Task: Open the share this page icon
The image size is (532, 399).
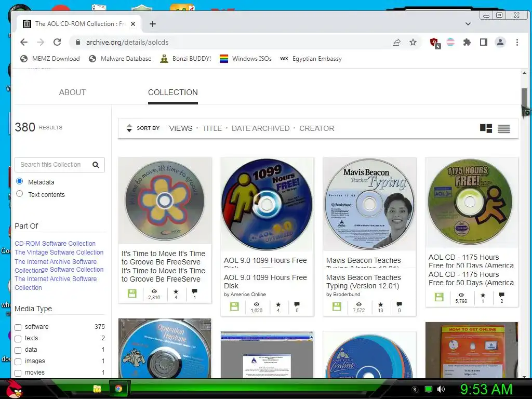Action: 396,43
